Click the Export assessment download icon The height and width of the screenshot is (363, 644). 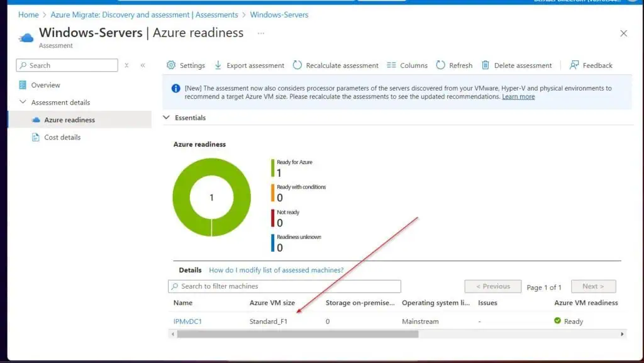tap(218, 65)
